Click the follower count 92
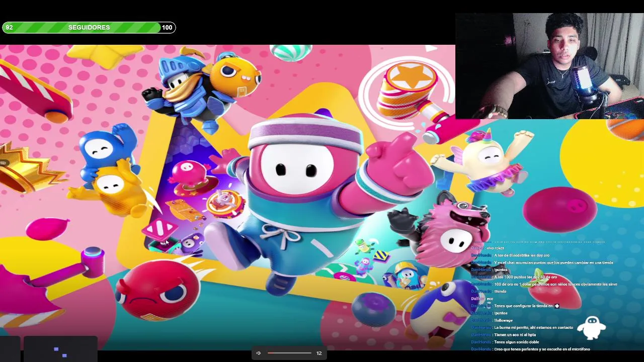The width and height of the screenshot is (644, 362). (x=9, y=27)
